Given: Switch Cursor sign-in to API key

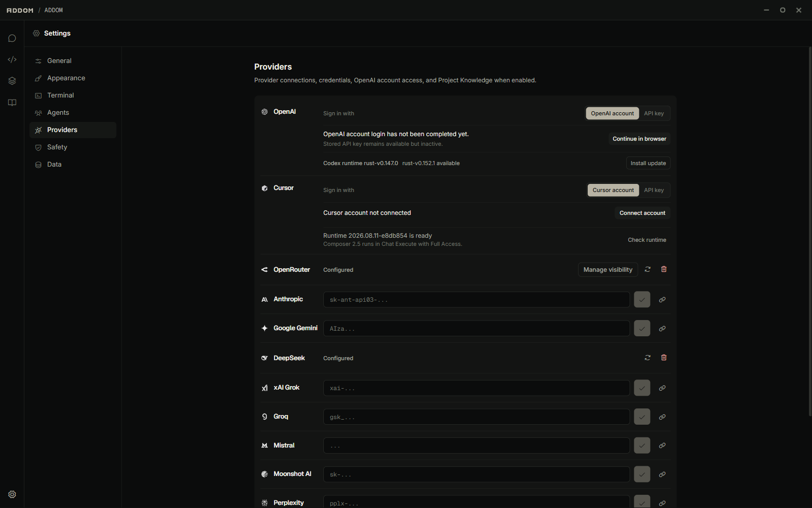Looking at the screenshot, I should pyautogui.click(x=654, y=190).
